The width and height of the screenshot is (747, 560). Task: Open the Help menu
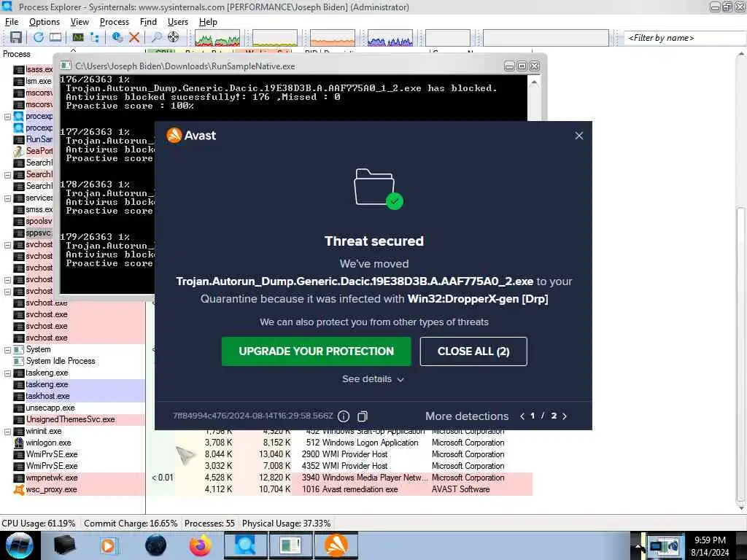pyautogui.click(x=208, y=22)
